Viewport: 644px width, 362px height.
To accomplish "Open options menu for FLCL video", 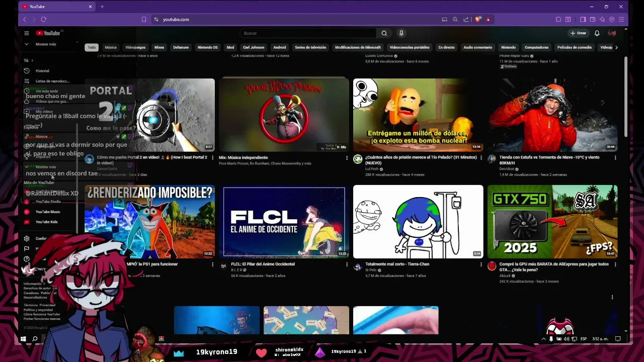I will 347,264.
